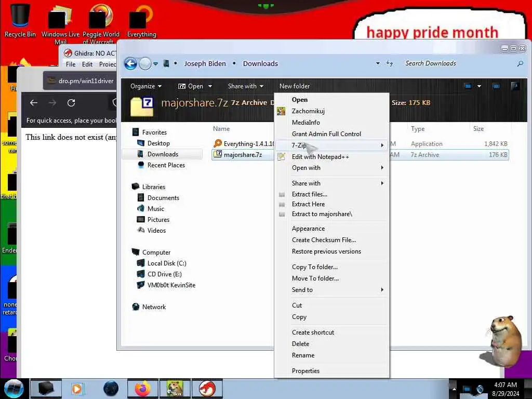Click the Name column header

[221, 129]
